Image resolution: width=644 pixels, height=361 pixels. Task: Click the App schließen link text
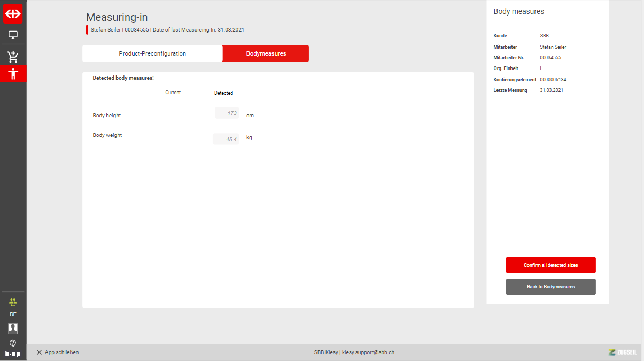tap(61, 352)
